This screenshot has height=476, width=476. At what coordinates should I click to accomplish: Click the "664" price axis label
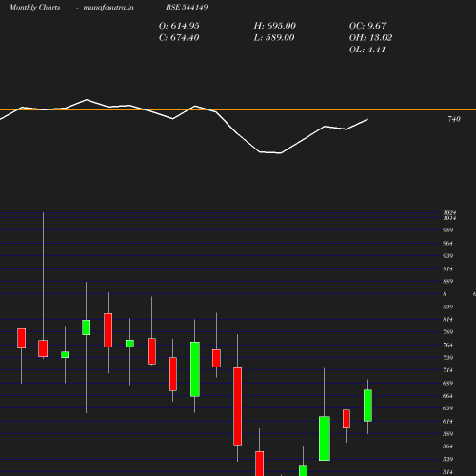[x=447, y=396]
